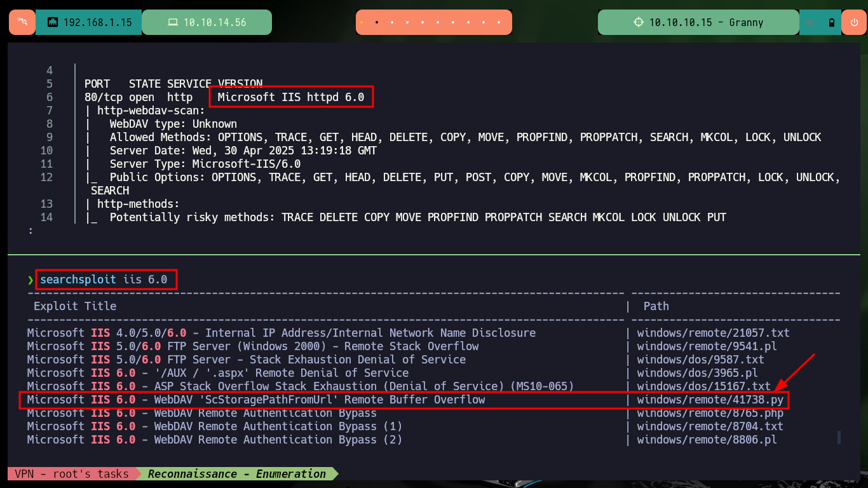This screenshot has width=868, height=488.
Task: Click the VPN IP address 10.10.14.56
Action: pos(215,22)
